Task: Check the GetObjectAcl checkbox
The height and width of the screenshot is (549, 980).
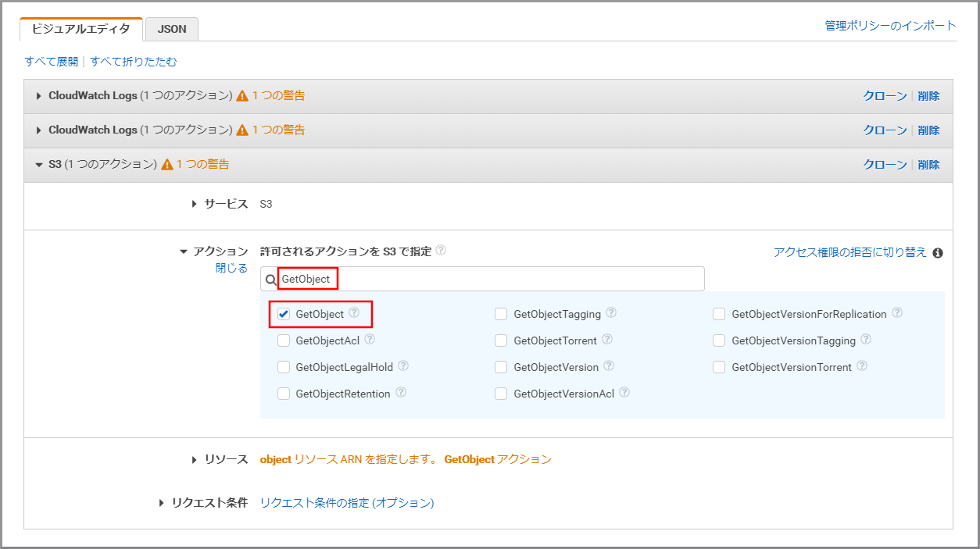Action: coord(284,340)
